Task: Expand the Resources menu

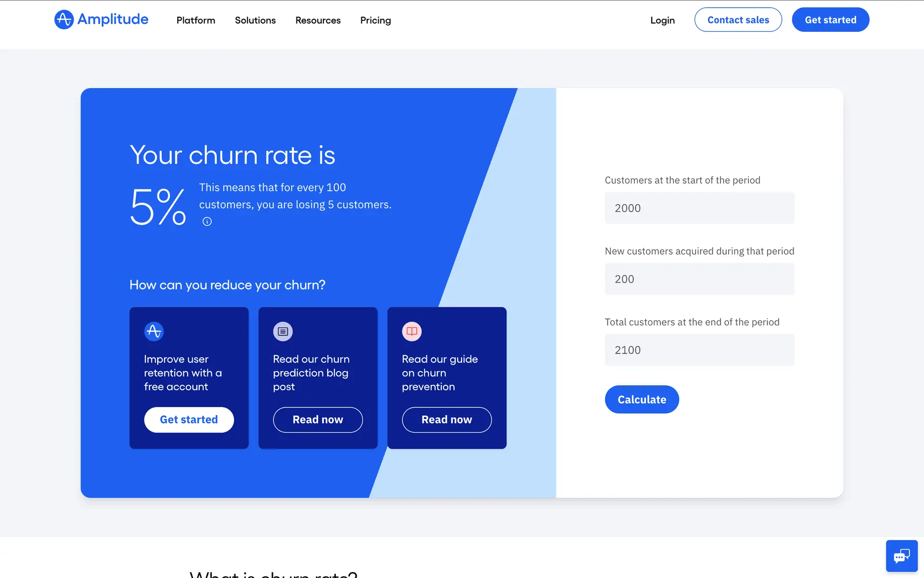Action: [x=318, y=20]
